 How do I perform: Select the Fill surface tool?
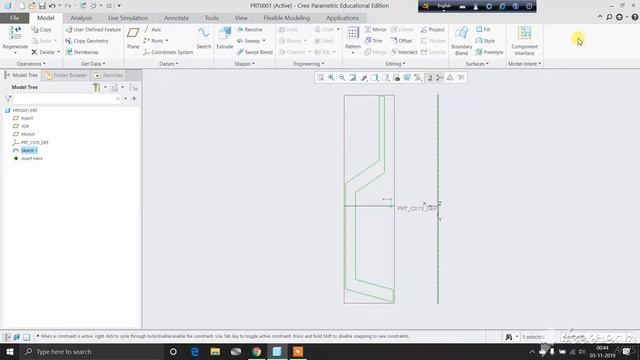click(x=483, y=29)
